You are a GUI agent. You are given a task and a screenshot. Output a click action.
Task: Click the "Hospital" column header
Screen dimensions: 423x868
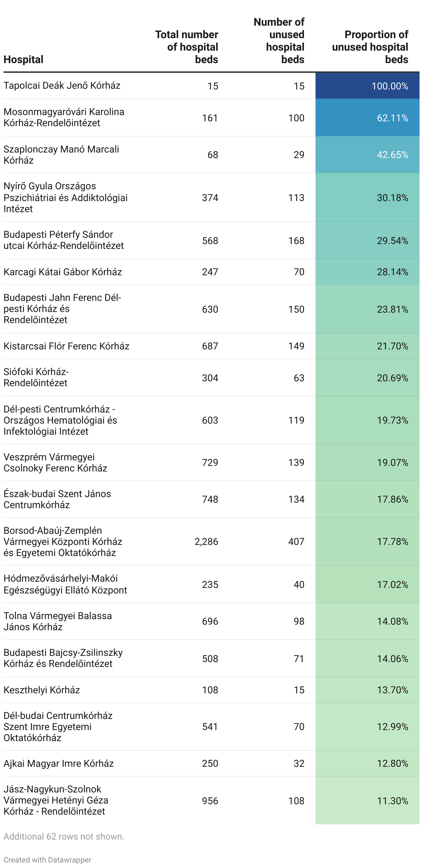coord(24,60)
